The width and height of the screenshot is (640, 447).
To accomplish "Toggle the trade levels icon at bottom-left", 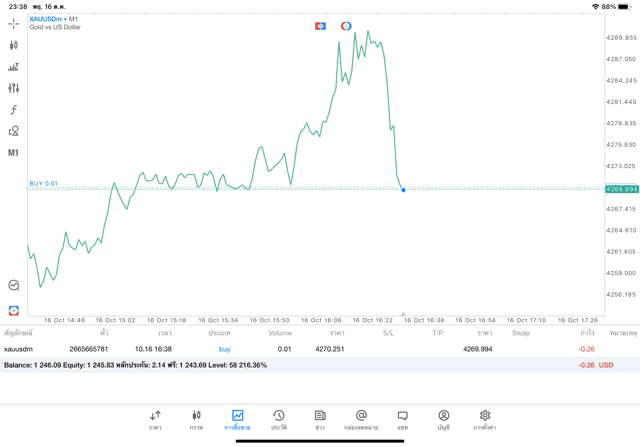I will tap(13, 310).
